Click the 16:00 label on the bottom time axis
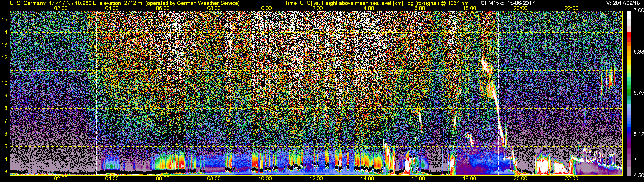The height and width of the screenshot is (182, 644). pyautogui.click(x=418, y=179)
